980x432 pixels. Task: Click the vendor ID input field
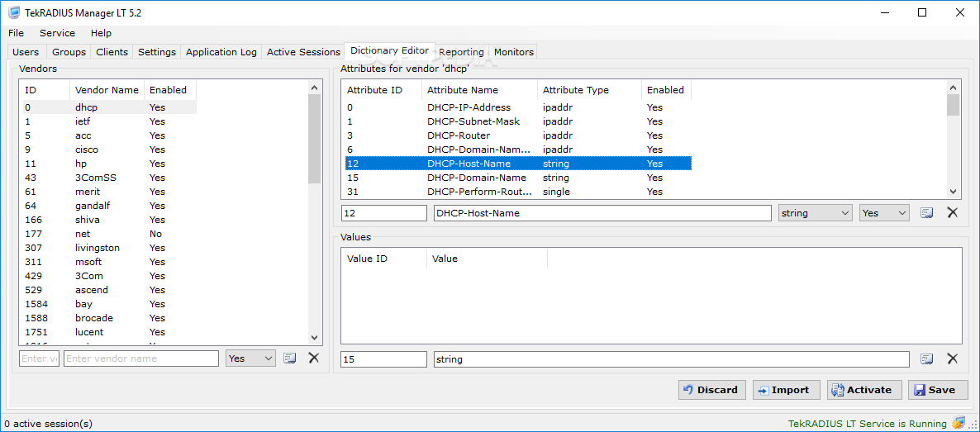[40, 358]
